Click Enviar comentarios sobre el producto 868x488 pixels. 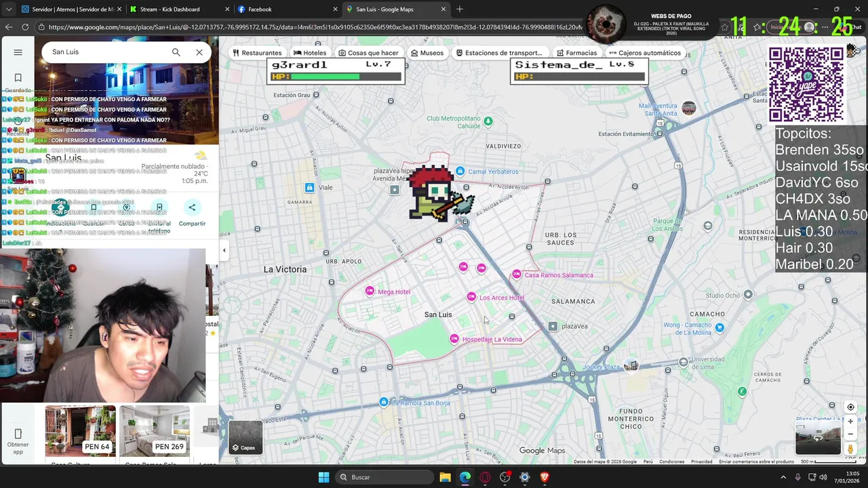tap(756, 462)
